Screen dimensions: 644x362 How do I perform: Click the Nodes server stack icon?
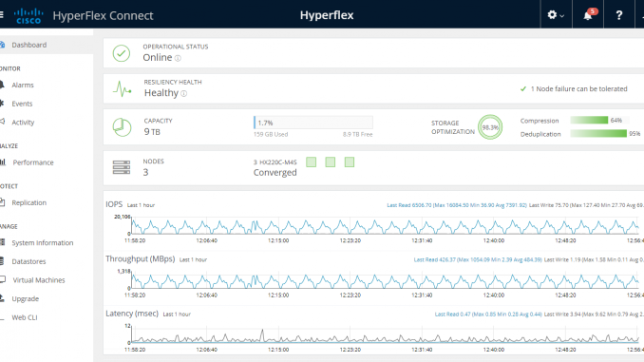122,167
